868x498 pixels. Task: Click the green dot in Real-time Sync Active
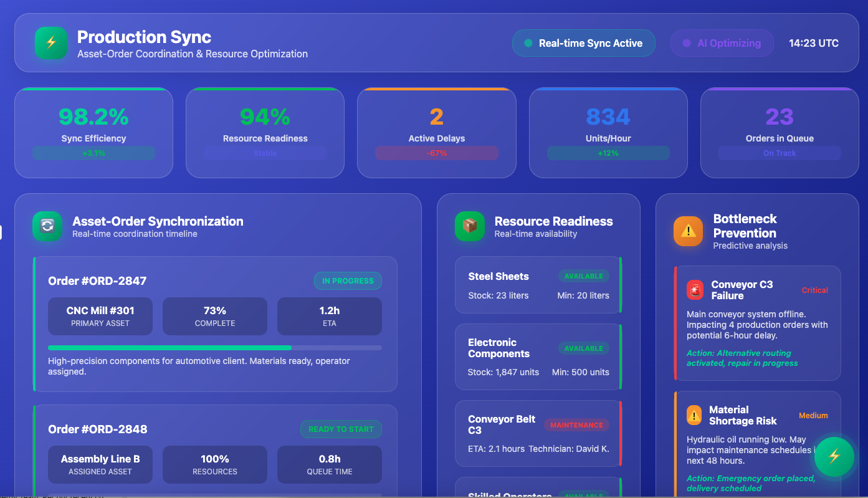tap(528, 44)
